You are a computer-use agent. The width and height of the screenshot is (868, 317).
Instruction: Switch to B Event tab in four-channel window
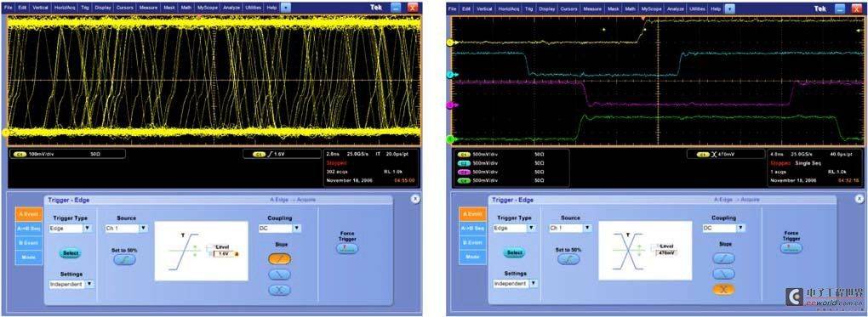(x=472, y=243)
